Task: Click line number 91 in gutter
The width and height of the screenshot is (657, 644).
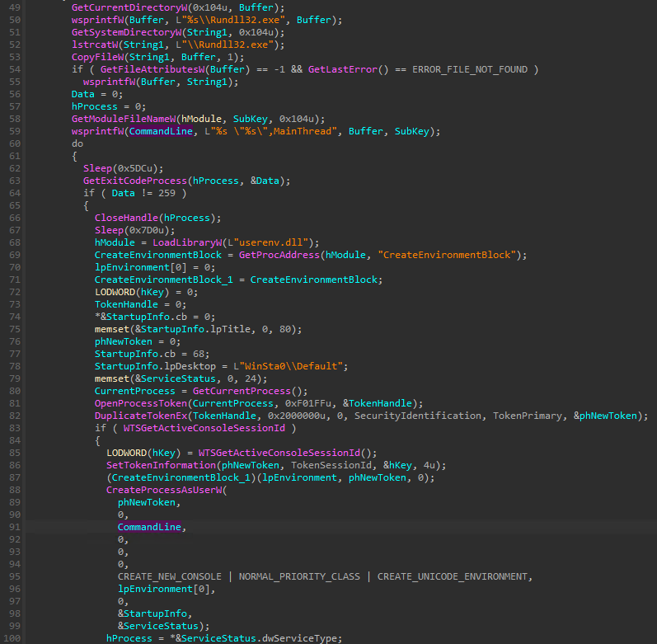Action: pyautogui.click(x=15, y=527)
